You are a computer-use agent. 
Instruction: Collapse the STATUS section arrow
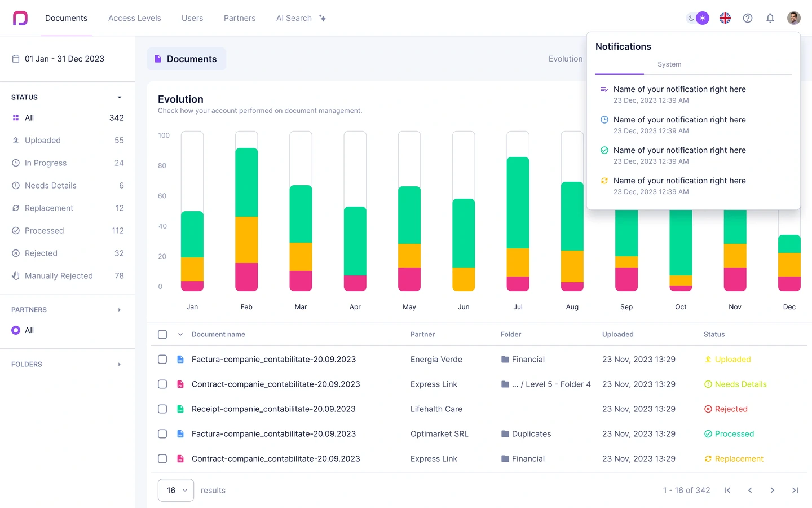point(120,97)
